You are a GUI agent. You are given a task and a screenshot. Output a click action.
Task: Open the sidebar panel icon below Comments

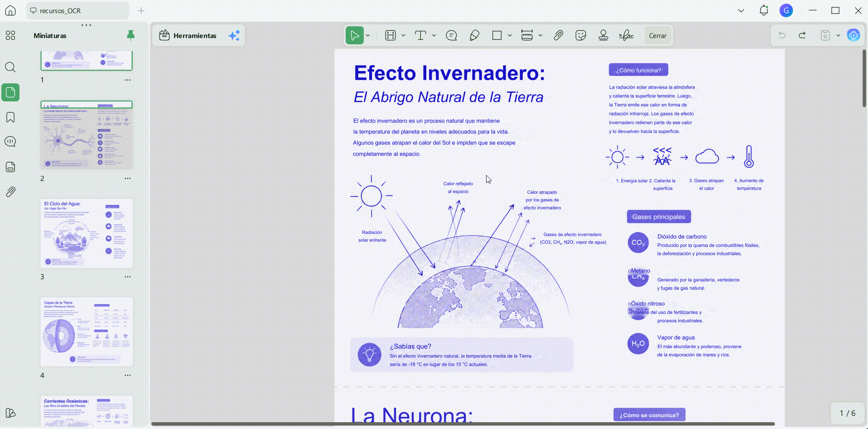pos(10,167)
